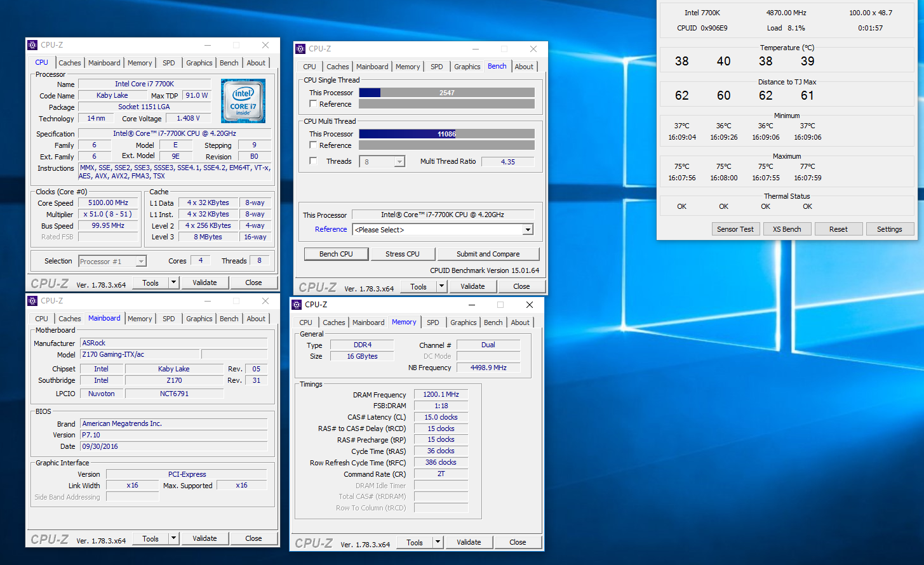Open About tab in the Mainboard window
924x565 pixels.
click(256, 319)
